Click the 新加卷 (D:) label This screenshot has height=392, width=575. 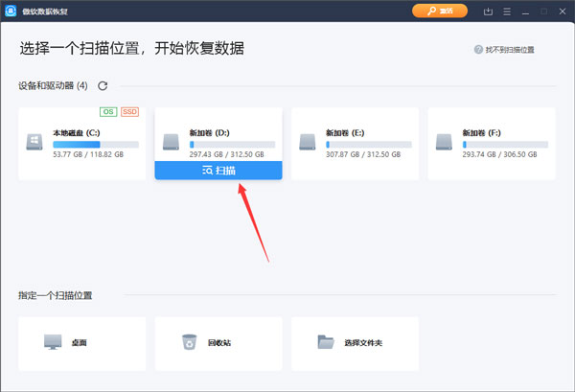(209, 133)
